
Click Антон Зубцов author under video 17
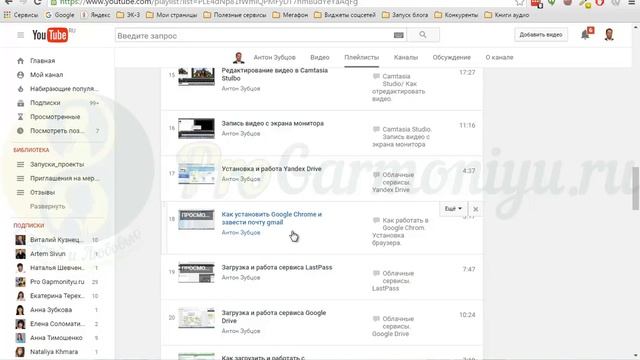click(x=241, y=179)
